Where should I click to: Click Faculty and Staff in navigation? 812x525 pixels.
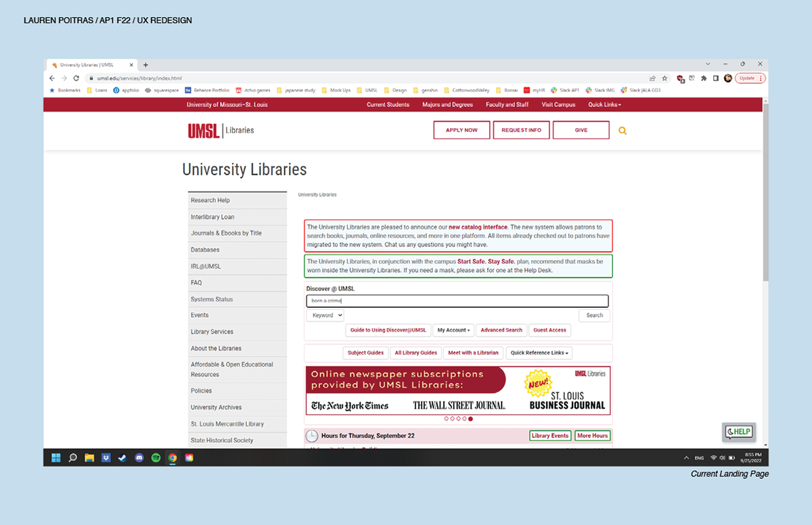507,105
